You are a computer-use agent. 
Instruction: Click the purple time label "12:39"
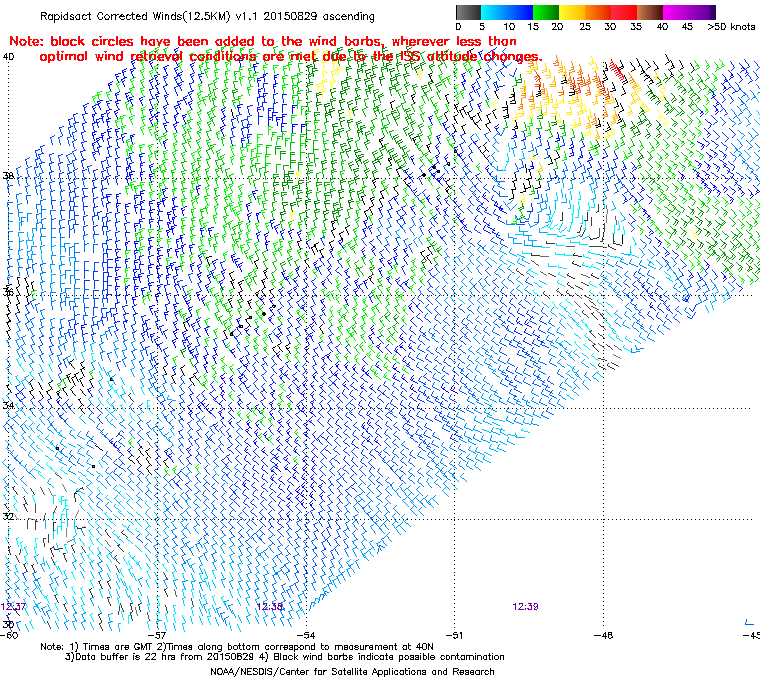coord(525,607)
